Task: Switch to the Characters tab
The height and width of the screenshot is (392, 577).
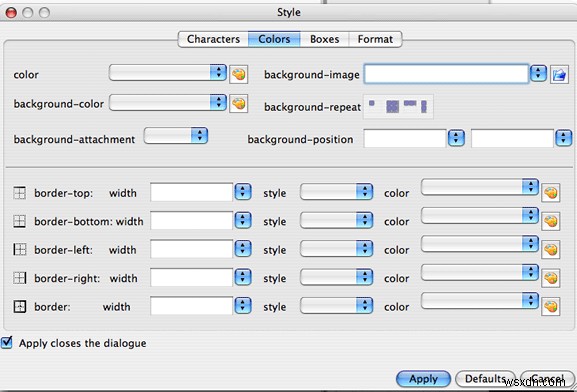Action: coord(213,39)
